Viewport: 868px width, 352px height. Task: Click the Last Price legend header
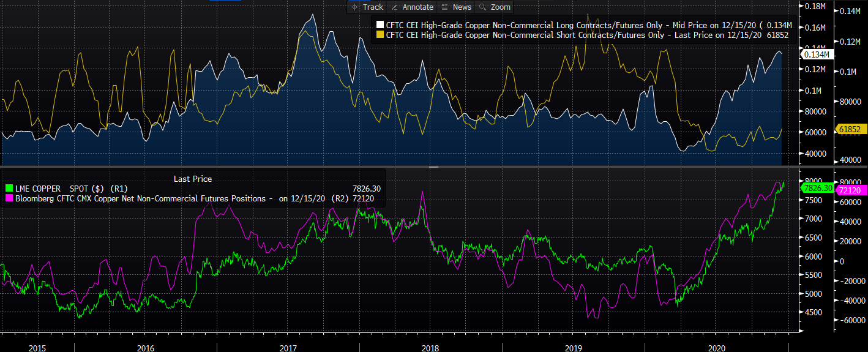point(193,179)
